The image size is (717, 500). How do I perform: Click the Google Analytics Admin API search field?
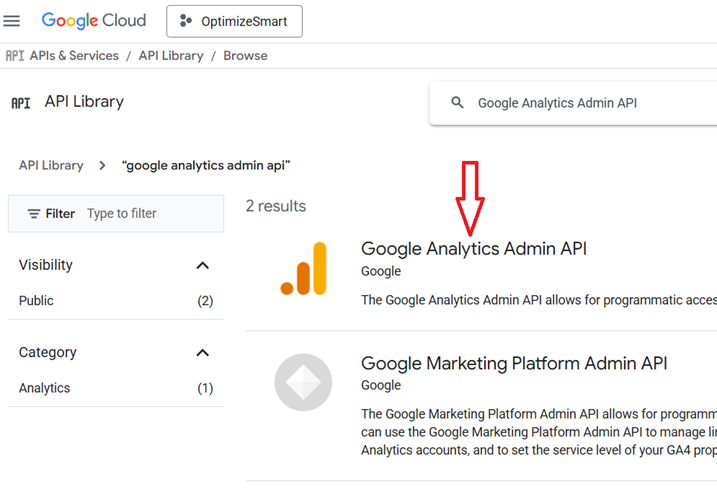coord(580,102)
